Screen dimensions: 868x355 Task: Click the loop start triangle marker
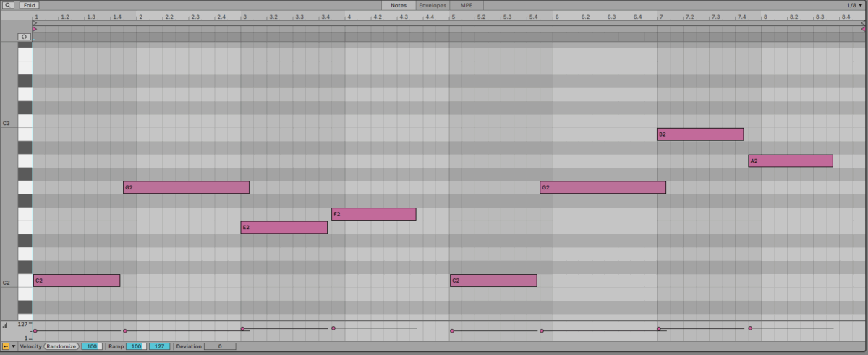(x=35, y=22)
